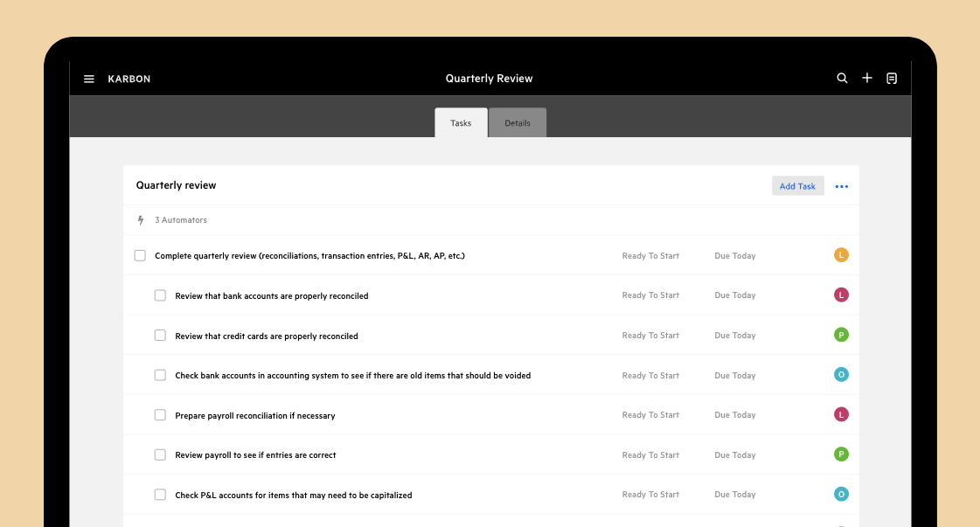Screen dimensions: 980x527
Task: Open the 3 Automators link
Action: (x=181, y=220)
